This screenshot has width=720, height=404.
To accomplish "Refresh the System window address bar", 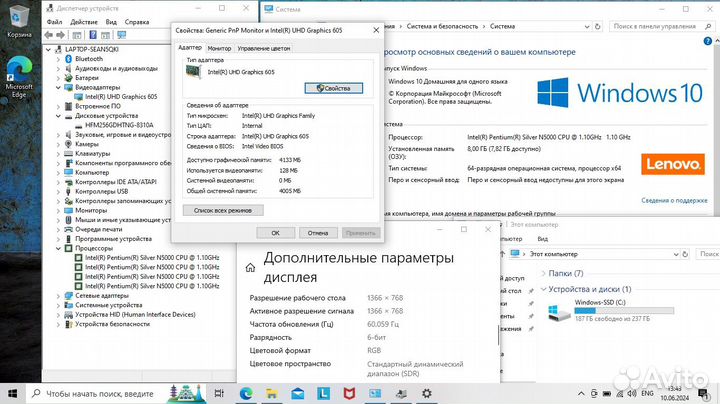I will pos(597,27).
